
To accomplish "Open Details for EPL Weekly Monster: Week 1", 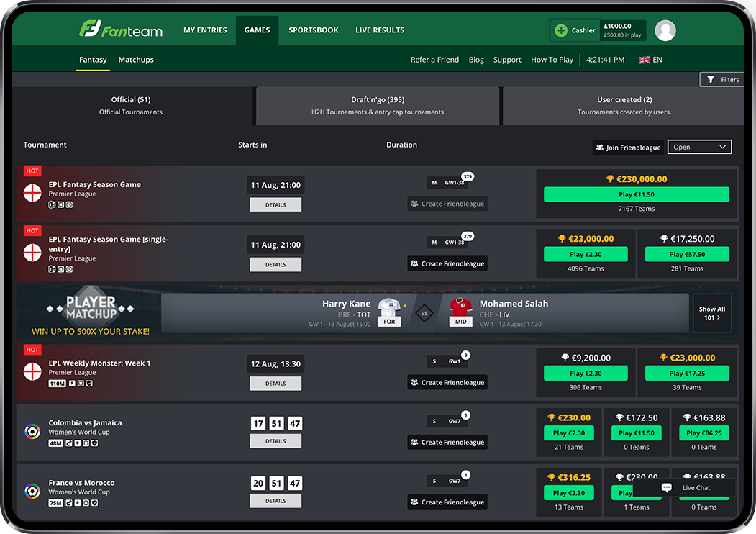I will [275, 384].
